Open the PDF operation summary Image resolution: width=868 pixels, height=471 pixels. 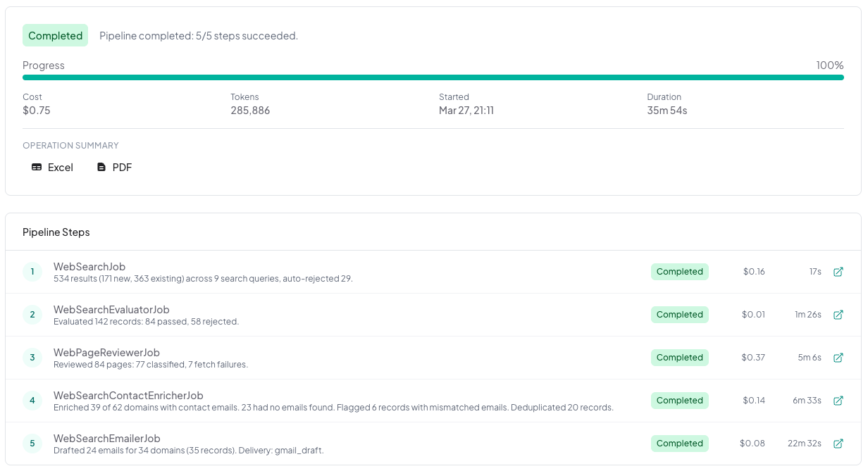(x=114, y=167)
